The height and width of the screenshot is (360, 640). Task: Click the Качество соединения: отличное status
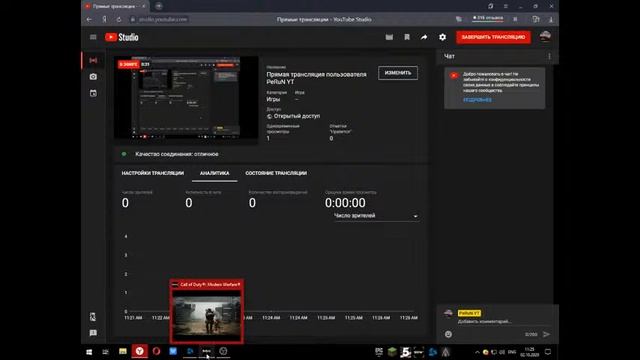177,154
